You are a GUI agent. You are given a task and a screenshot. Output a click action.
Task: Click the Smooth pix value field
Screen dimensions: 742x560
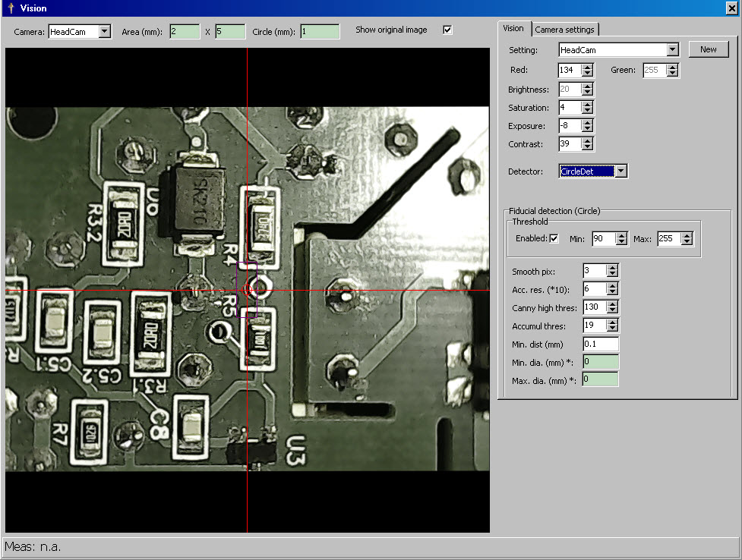(595, 271)
